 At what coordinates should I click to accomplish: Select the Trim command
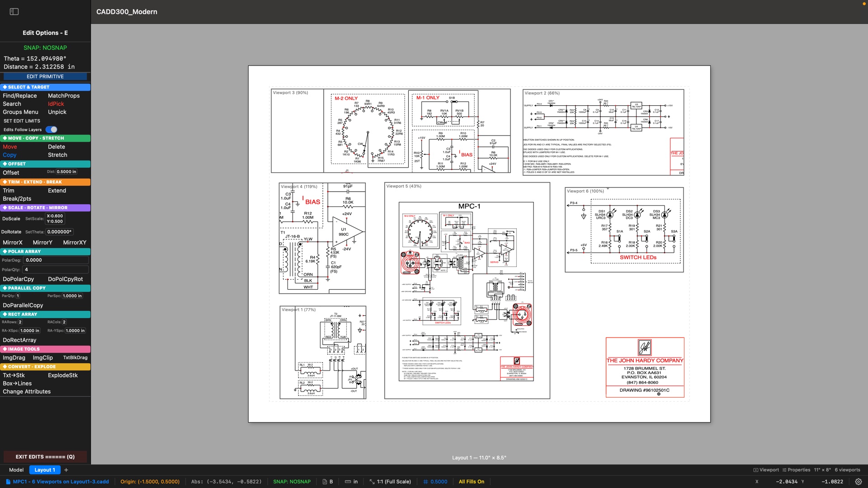coord(9,191)
